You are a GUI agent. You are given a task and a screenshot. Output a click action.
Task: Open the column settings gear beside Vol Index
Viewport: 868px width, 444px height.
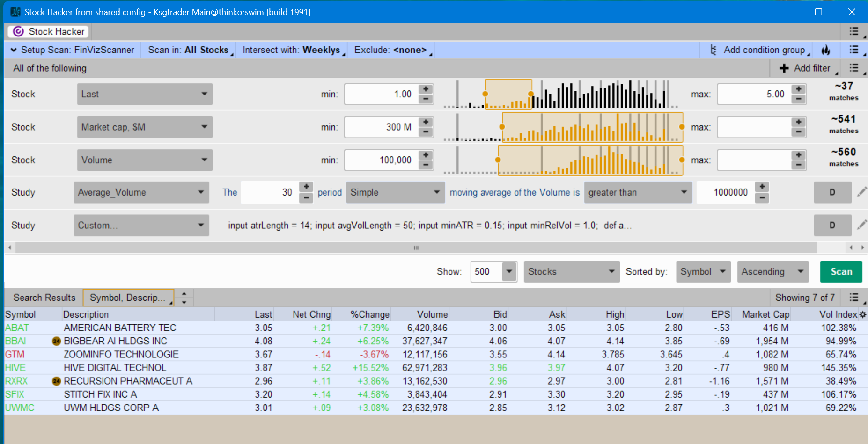(x=863, y=315)
